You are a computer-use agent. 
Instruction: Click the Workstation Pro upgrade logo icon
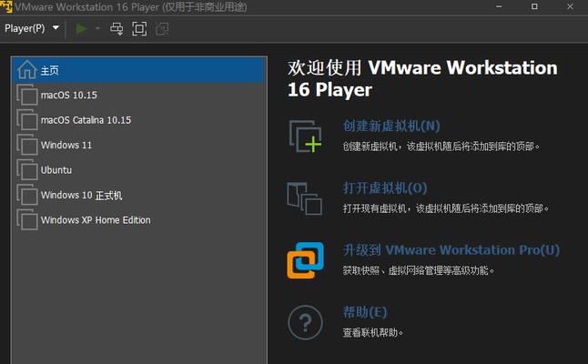coord(305,260)
